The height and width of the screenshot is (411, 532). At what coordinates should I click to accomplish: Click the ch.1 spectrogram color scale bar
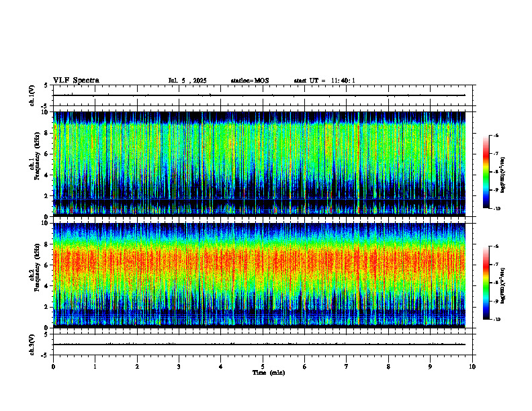click(x=486, y=172)
